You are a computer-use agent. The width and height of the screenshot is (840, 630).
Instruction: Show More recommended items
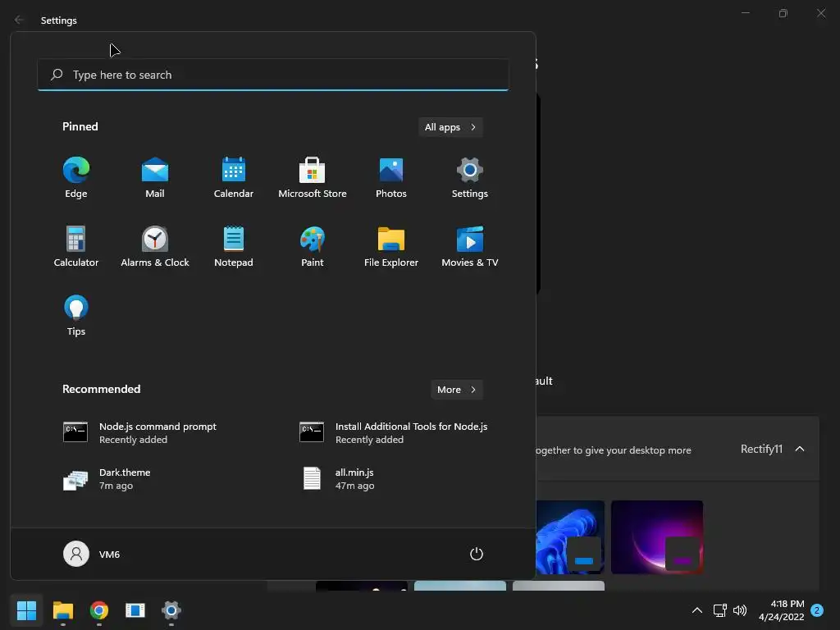tap(456, 390)
